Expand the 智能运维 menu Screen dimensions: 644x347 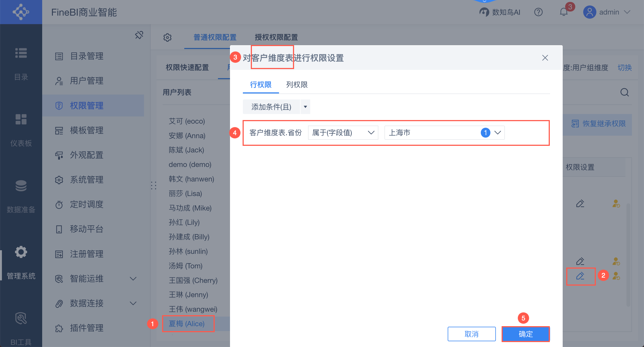click(x=133, y=279)
